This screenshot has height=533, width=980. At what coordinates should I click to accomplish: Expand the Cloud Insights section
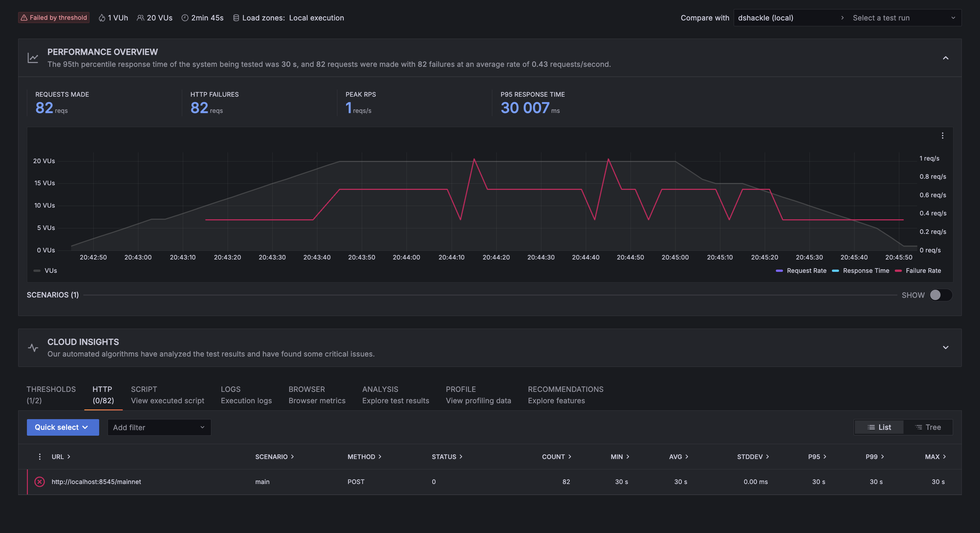(x=945, y=347)
